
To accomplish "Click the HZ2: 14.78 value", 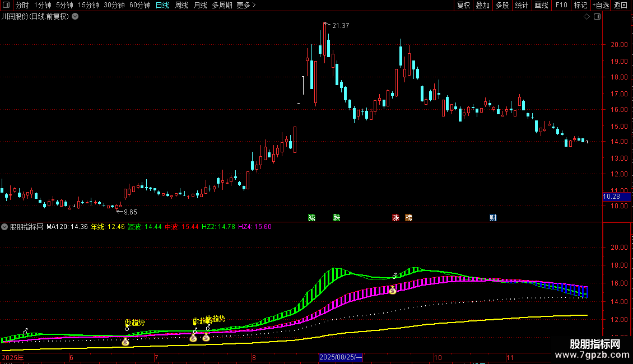I will pos(218,227).
